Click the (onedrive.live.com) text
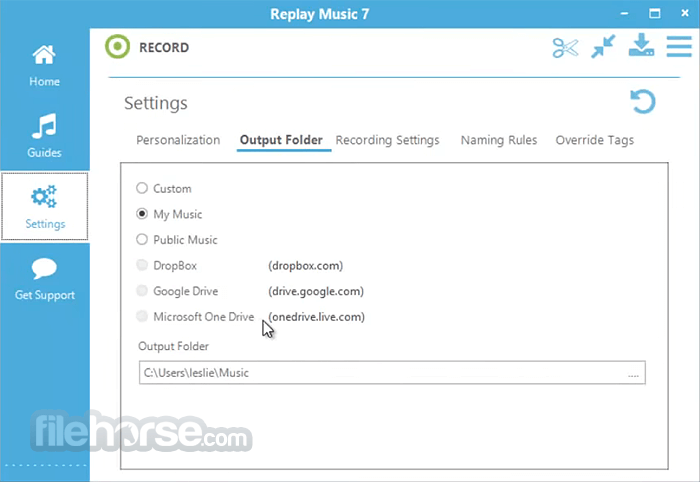The image size is (700, 482). 317,317
